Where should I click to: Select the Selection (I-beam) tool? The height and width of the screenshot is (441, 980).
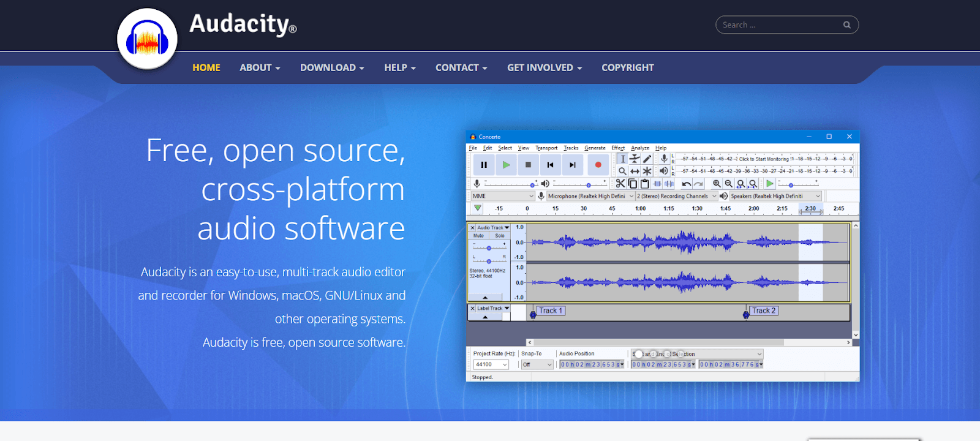click(x=622, y=159)
